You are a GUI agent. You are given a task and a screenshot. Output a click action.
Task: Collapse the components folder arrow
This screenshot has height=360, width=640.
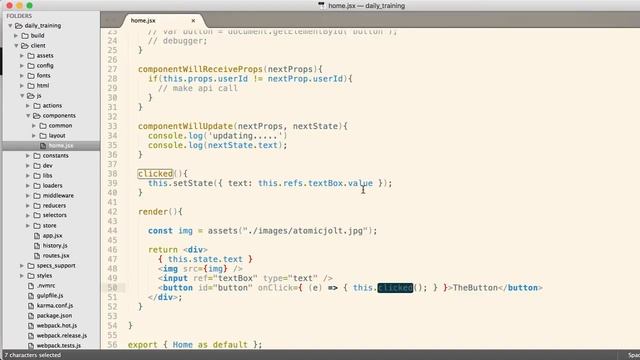click(x=28, y=116)
